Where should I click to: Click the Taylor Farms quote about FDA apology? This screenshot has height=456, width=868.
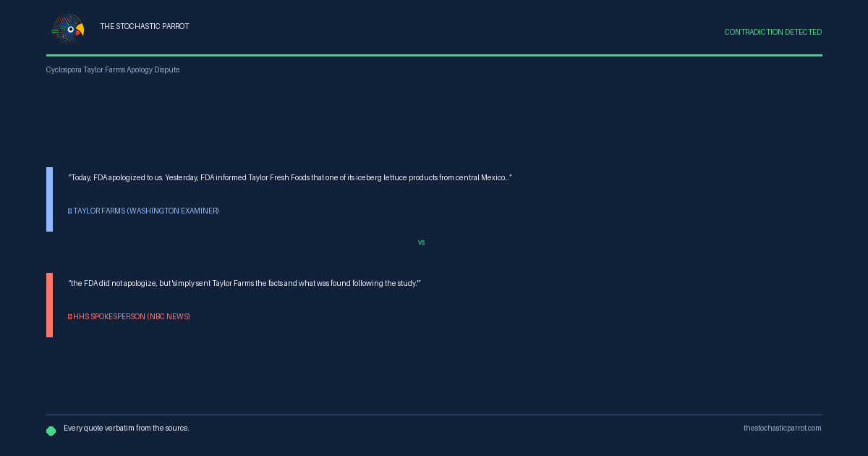(290, 177)
